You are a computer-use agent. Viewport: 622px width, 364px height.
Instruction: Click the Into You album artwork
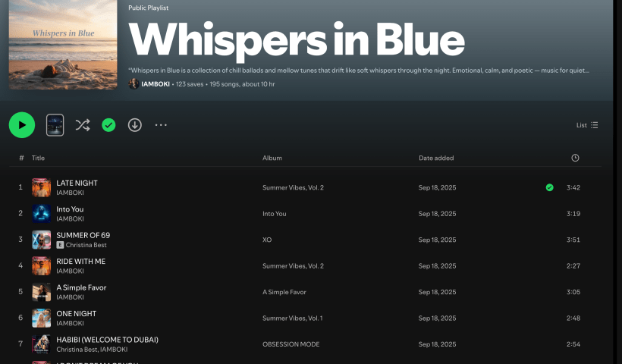point(41,214)
